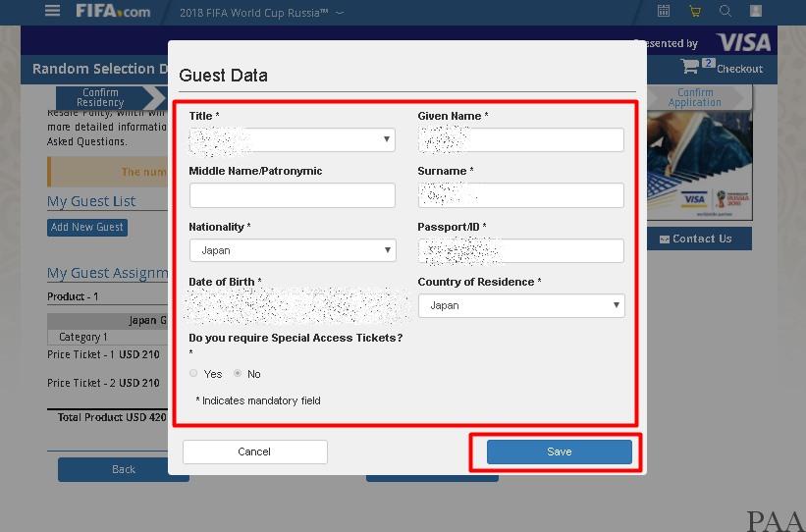Open the hamburger menu icon

pyautogui.click(x=52, y=11)
